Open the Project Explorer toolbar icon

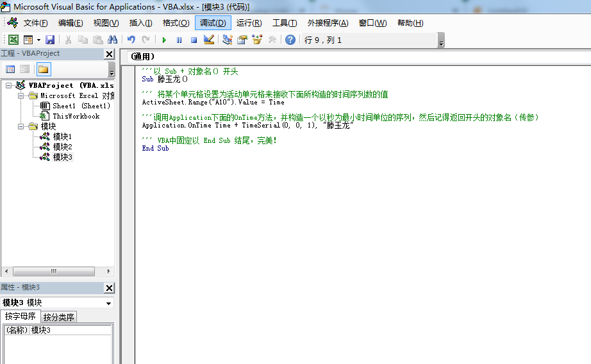[228, 40]
